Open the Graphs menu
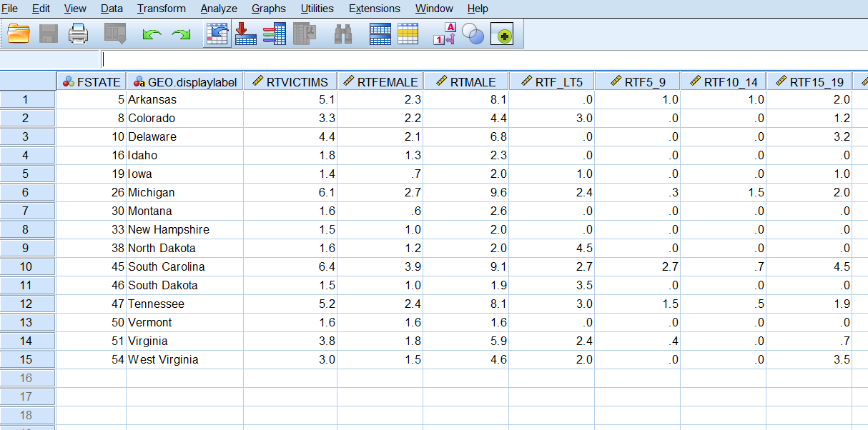The image size is (868, 430). [268, 9]
